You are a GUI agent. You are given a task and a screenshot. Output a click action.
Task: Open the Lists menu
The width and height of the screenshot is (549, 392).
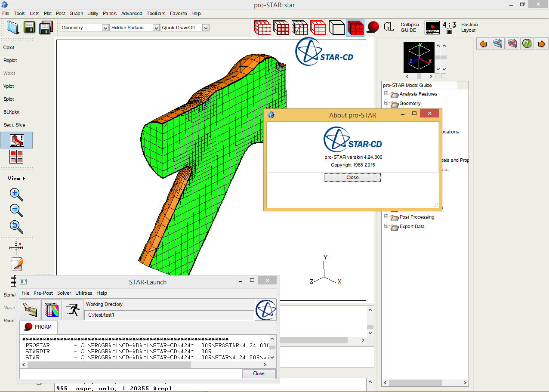(x=34, y=13)
